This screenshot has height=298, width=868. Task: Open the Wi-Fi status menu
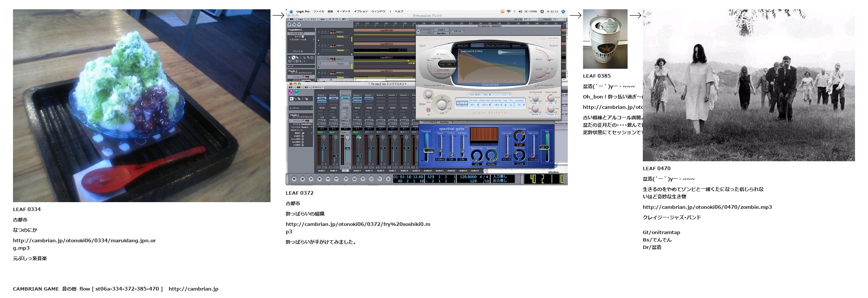pos(509,12)
